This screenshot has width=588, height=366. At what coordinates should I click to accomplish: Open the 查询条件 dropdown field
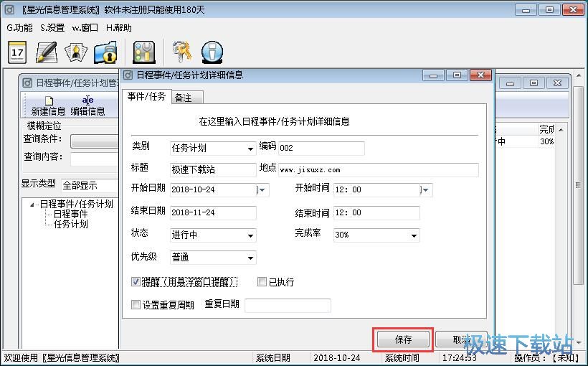[x=95, y=141]
